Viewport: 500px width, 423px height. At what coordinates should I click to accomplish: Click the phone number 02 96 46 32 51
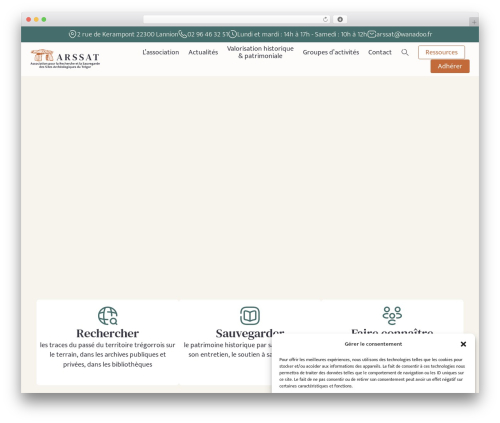[x=208, y=34]
